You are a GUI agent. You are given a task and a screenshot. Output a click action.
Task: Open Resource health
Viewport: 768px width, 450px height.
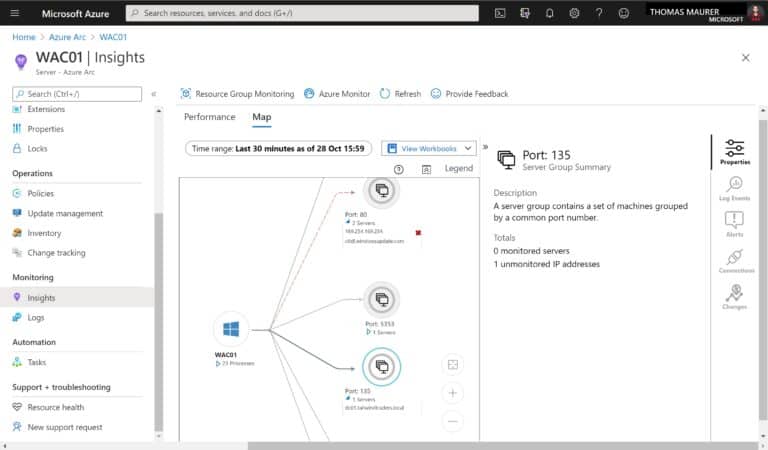[x=55, y=407]
